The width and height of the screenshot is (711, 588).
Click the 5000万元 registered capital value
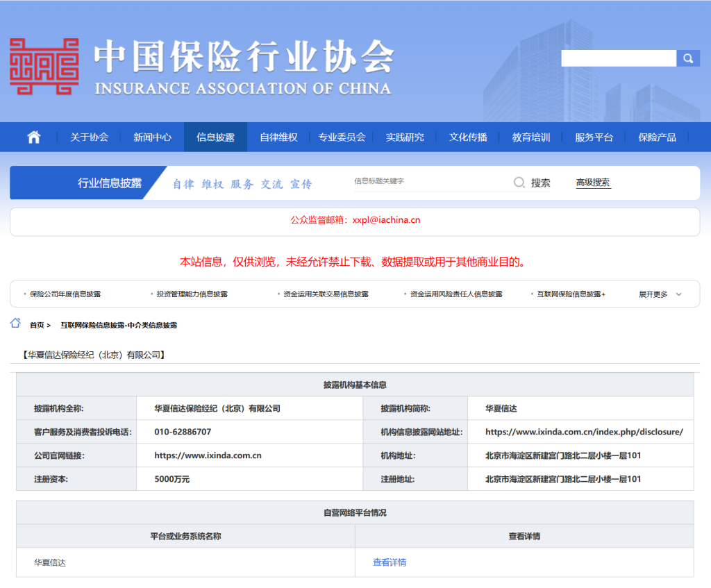pyautogui.click(x=172, y=479)
